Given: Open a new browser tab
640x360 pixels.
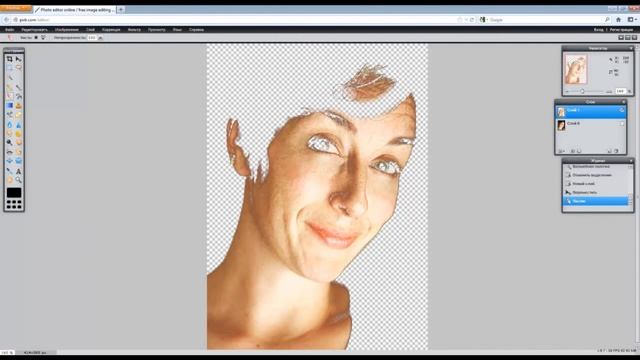Looking at the screenshot, I should (121, 9).
